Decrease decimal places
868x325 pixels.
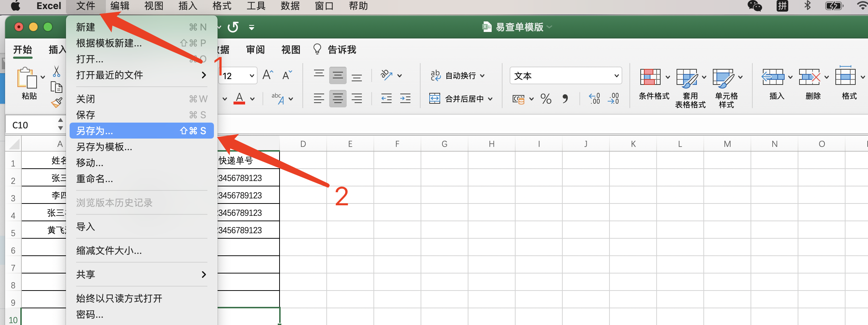(x=613, y=99)
